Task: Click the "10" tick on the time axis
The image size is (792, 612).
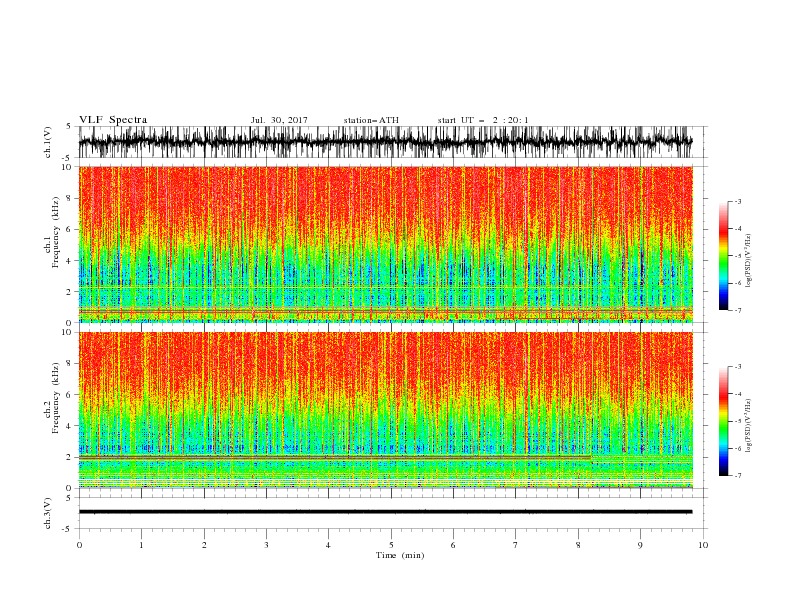Action: tap(703, 545)
